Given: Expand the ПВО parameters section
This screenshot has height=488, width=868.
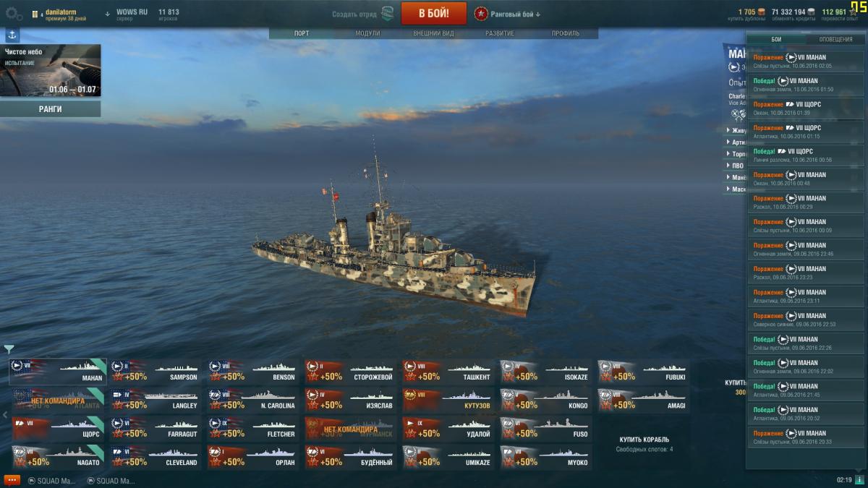Looking at the screenshot, I should (x=736, y=166).
